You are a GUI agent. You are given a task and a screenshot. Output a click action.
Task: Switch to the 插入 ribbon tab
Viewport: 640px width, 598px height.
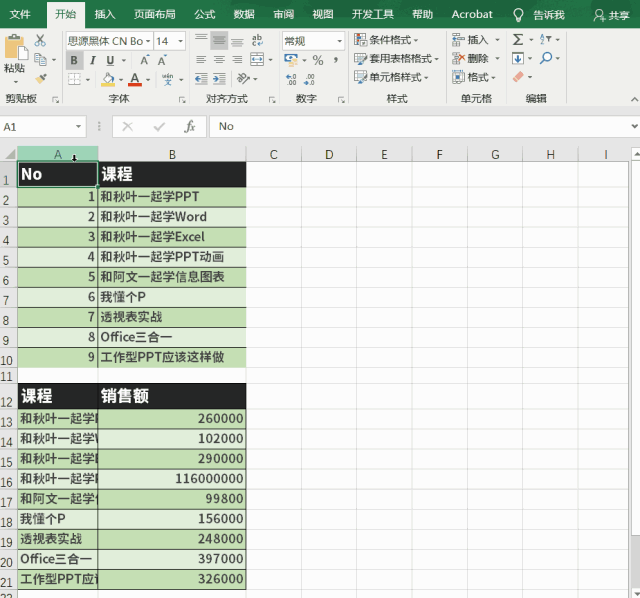[x=105, y=15]
